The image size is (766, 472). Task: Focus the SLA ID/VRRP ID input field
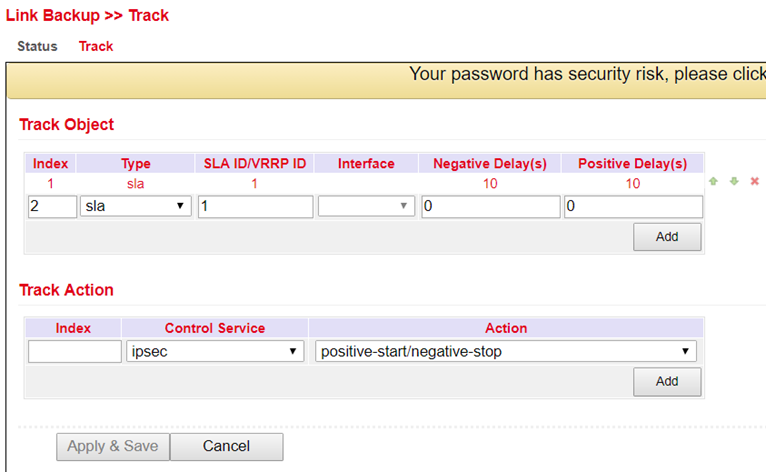255,206
